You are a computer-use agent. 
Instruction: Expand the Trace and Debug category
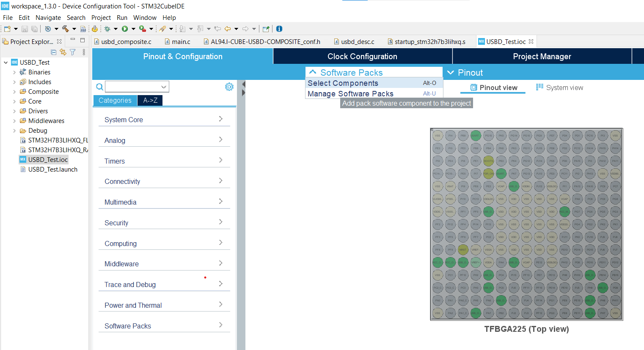[x=164, y=284]
